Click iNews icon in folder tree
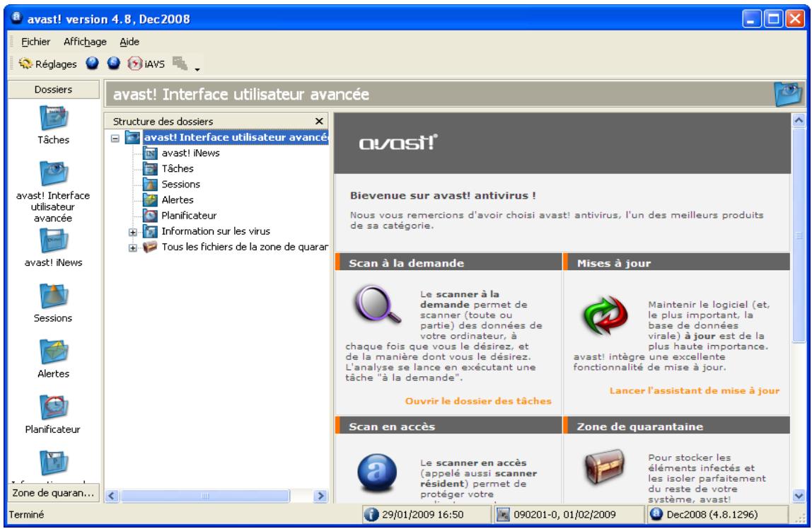Viewport: 812px width, 529px height. (x=150, y=153)
